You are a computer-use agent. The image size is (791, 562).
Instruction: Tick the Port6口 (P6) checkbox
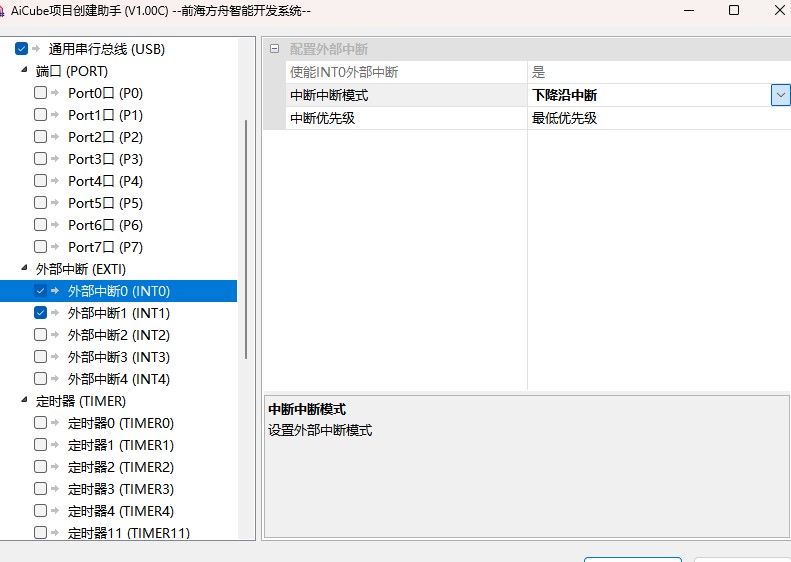tap(40, 224)
